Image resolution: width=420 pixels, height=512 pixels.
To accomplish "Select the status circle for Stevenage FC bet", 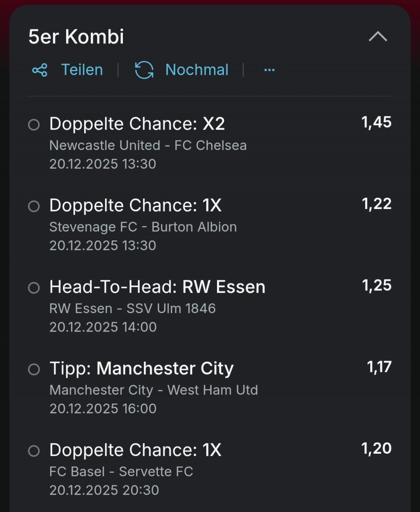I will click(x=34, y=206).
